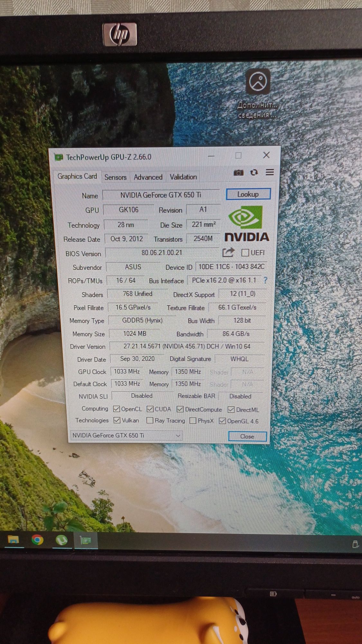Toggle the OpenCL checkbox
This screenshot has height=644, width=362.
[x=116, y=409]
